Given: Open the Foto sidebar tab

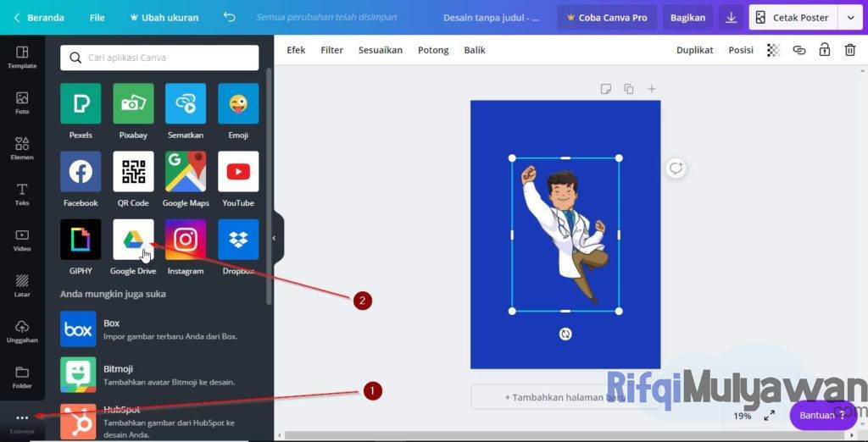Looking at the screenshot, I should coord(22,103).
